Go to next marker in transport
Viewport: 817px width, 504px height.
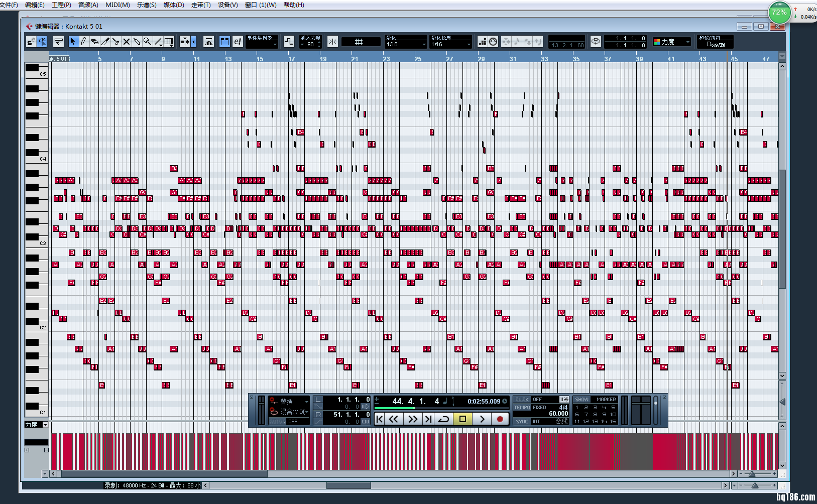click(x=428, y=419)
